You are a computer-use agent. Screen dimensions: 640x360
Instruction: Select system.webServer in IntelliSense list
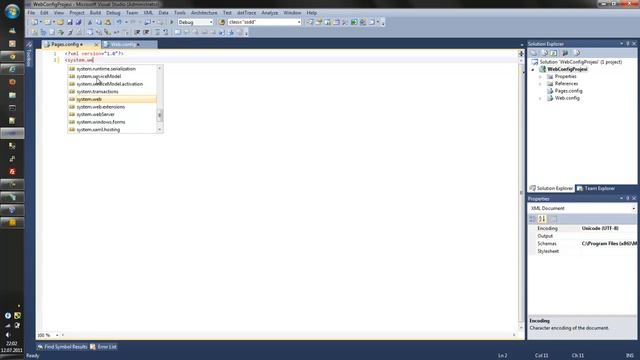pyautogui.click(x=112, y=114)
